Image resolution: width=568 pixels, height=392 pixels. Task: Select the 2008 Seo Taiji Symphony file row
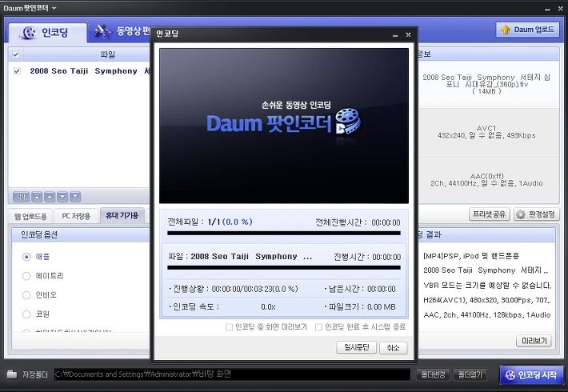[79, 71]
